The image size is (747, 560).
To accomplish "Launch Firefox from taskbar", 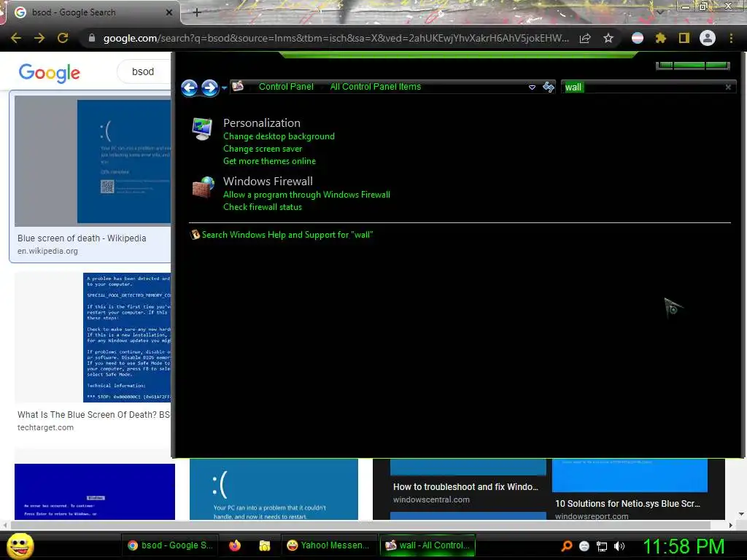I will coord(235,545).
